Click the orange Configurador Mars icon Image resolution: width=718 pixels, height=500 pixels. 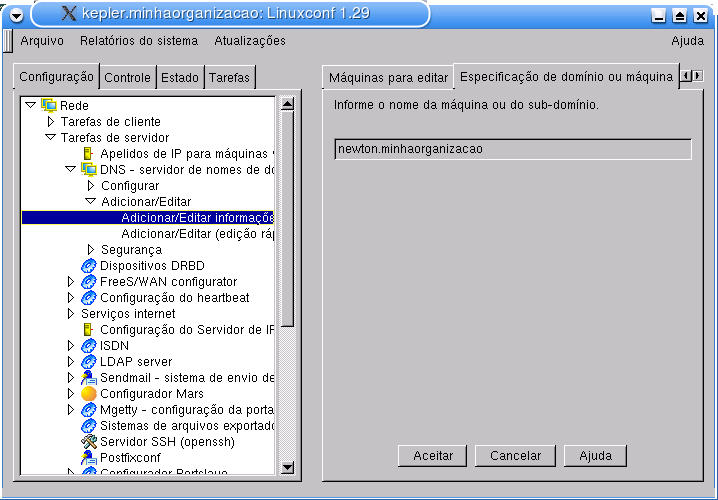click(x=88, y=394)
